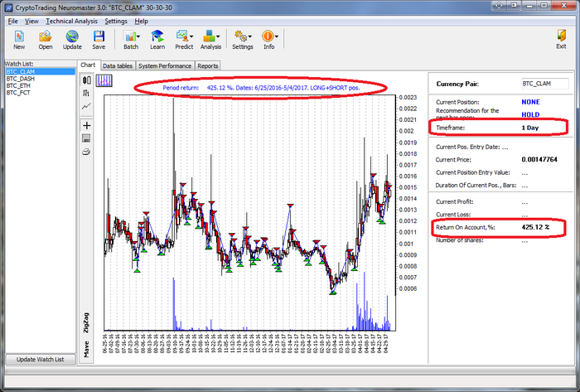Switch to the Data tables tab

[x=118, y=65]
